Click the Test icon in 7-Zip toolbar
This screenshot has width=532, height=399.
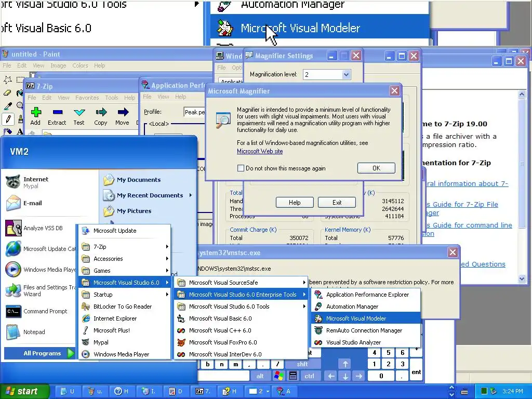[x=79, y=116]
